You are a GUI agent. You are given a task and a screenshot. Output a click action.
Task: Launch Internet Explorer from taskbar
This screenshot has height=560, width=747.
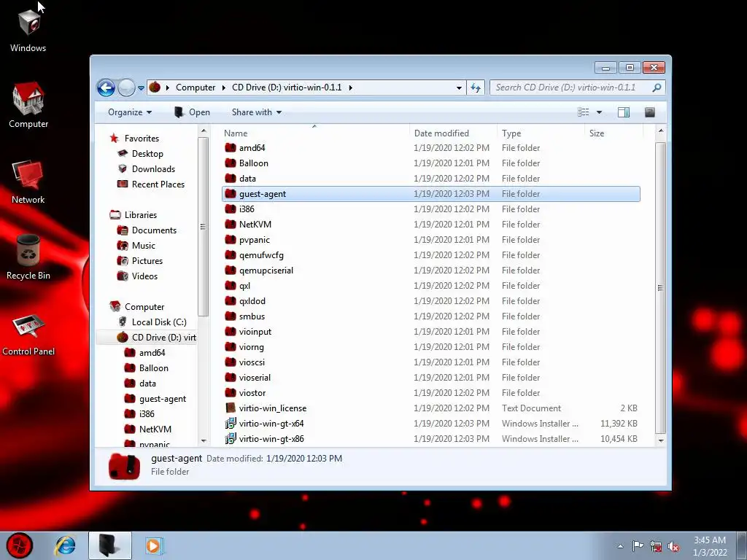coord(65,545)
